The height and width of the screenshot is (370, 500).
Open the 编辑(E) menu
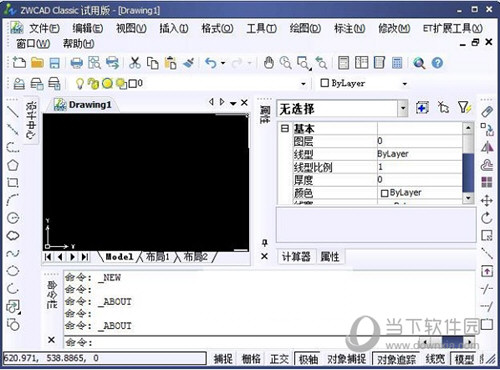[88, 28]
